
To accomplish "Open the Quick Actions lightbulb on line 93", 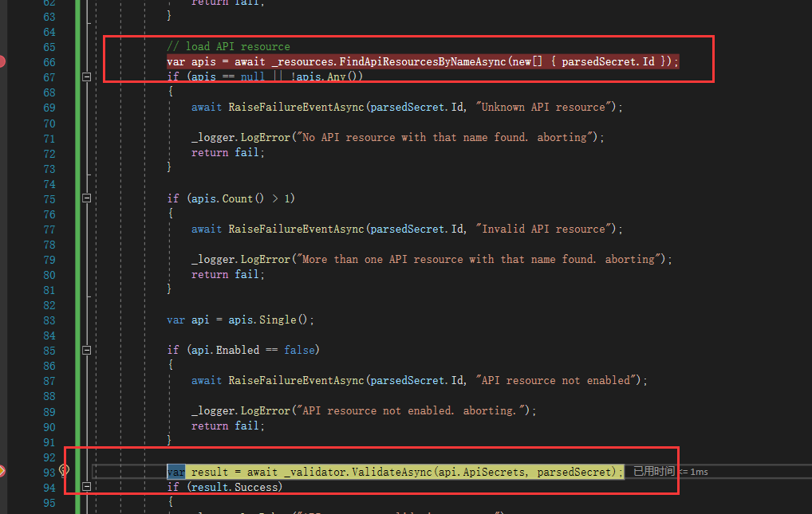I will click(63, 471).
